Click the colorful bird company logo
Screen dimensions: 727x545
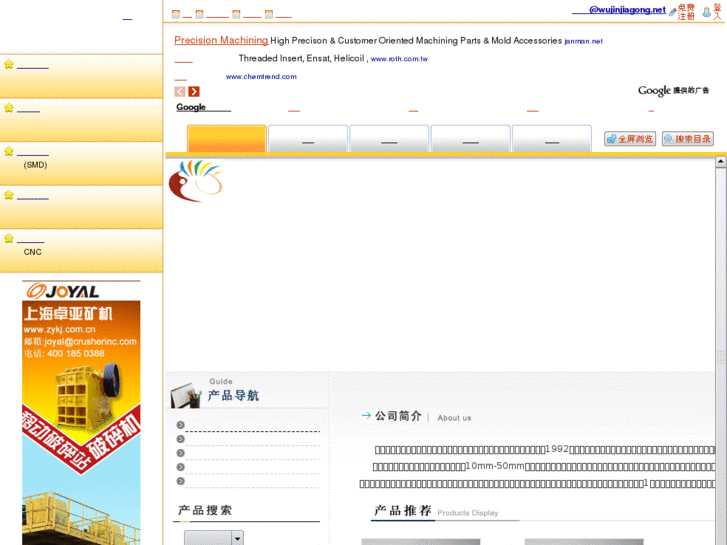196,180
